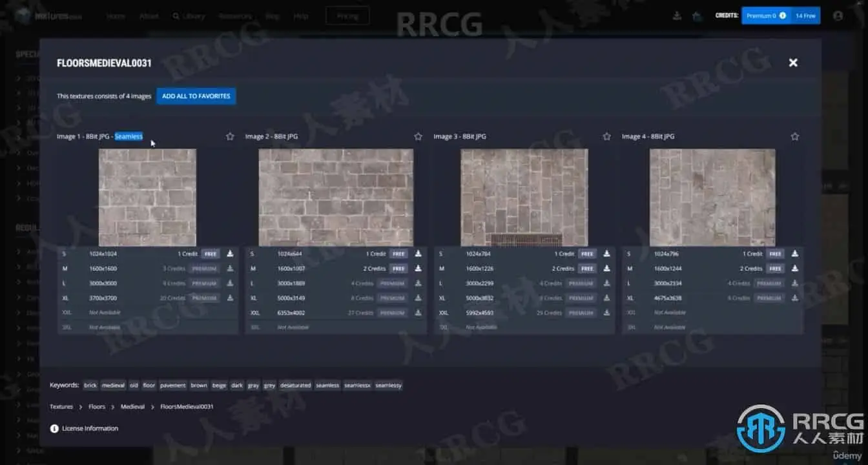Open the Help menu item

point(301,16)
